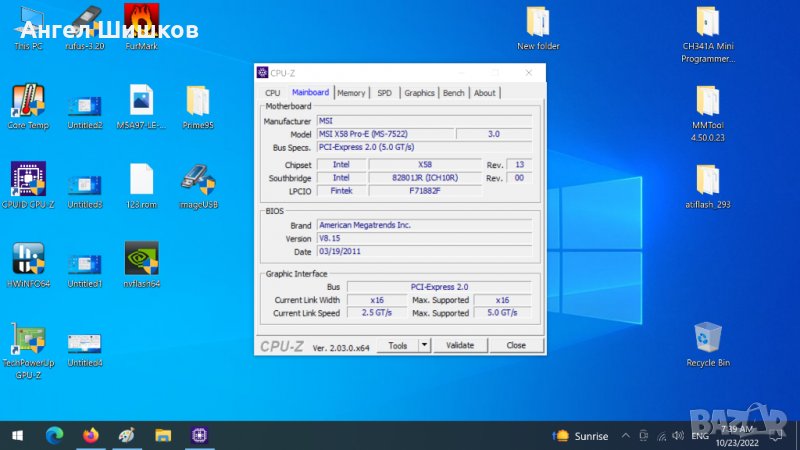Open the Core Temp desktop shortcut

[28, 101]
